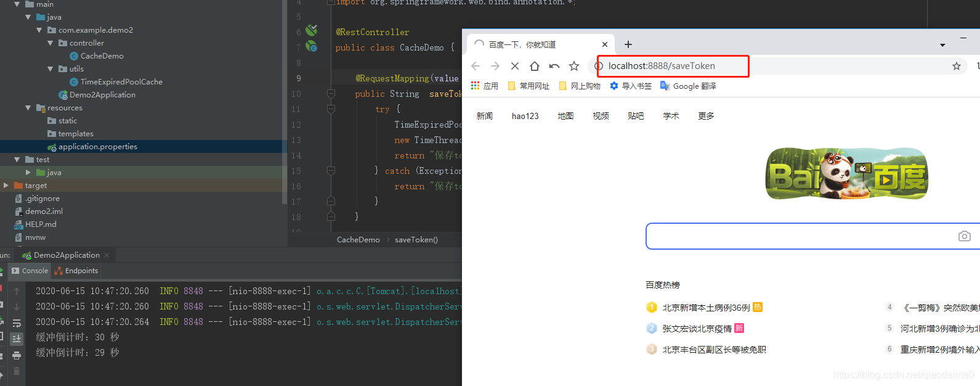Image resolution: width=980 pixels, height=386 pixels.
Task: Click the camera image search icon
Action: 965,236
